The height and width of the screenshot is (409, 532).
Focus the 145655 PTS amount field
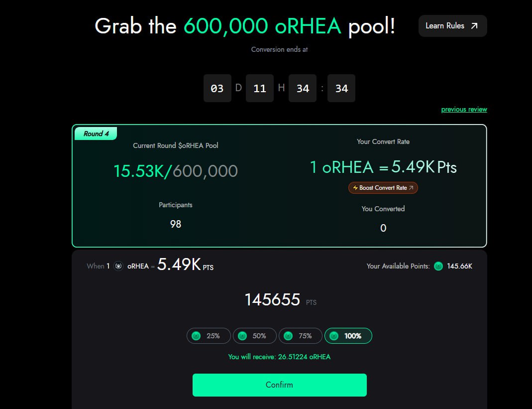[x=273, y=300]
